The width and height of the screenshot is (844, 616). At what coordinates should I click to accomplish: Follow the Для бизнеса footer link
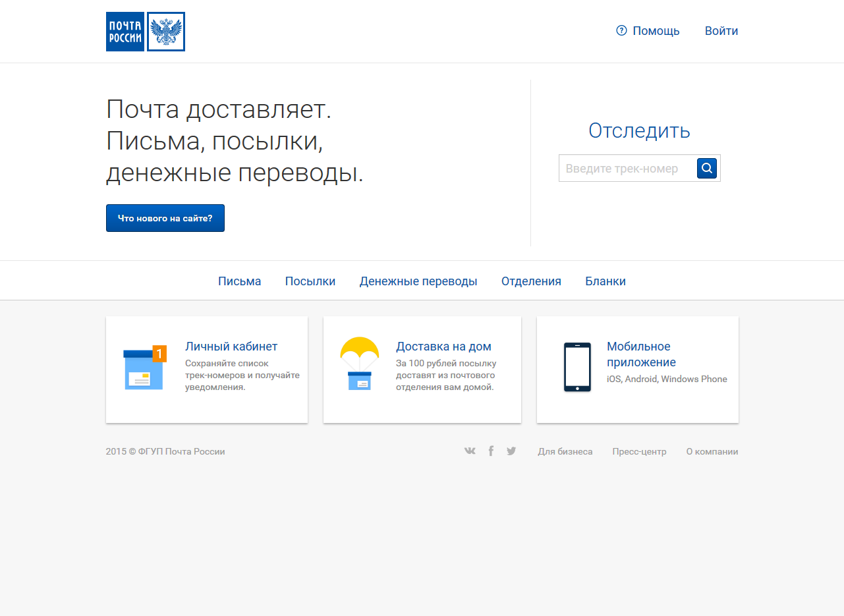tap(565, 451)
